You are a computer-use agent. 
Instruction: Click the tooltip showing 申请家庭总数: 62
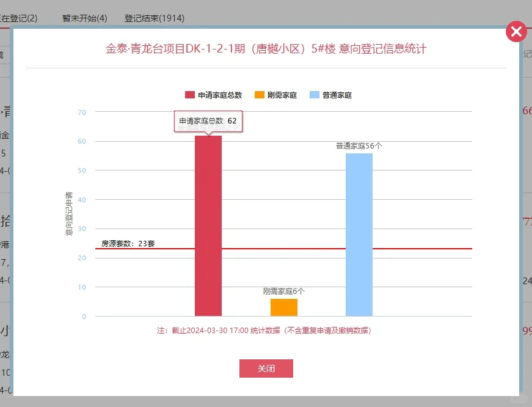(208, 121)
